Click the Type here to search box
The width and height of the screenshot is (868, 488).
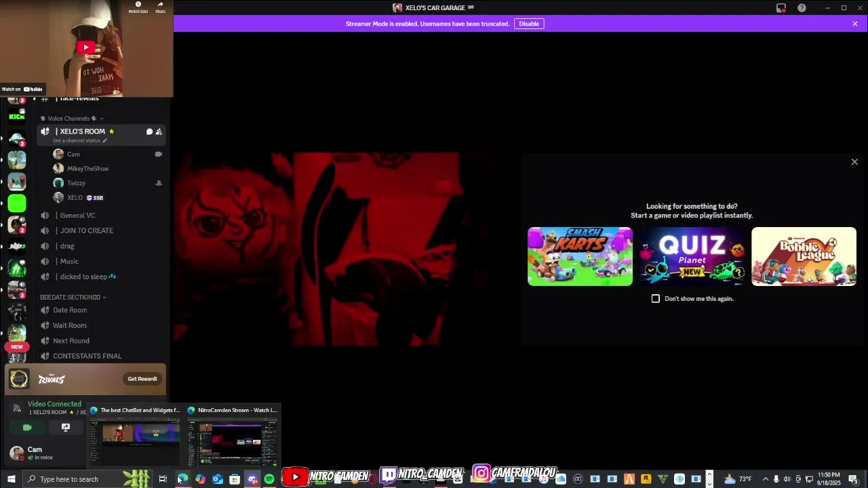(x=88, y=479)
